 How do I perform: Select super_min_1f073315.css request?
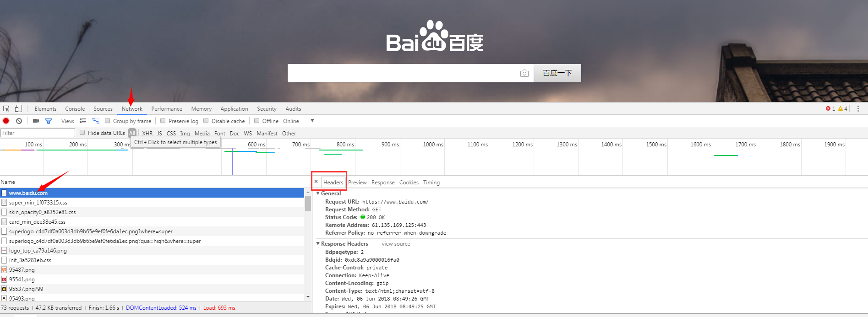[152, 203]
